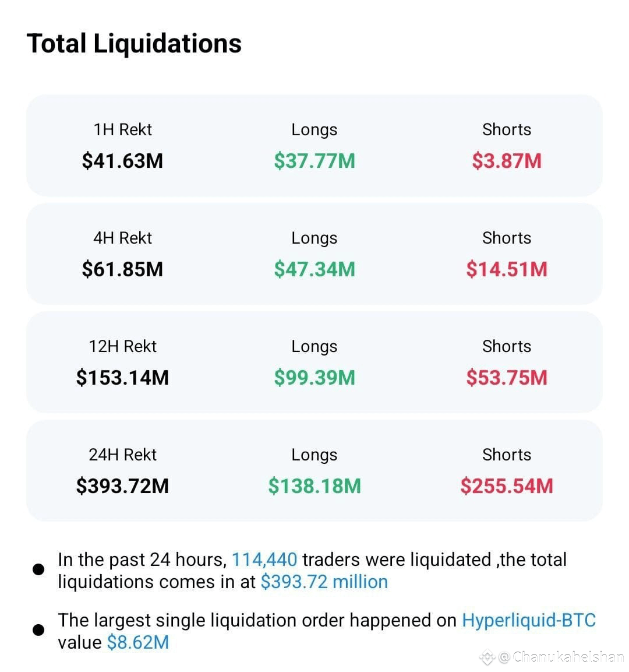Click the 12H Longs $99.39M value
This screenshot has width=629, height=672.
(x=314, y=378)
